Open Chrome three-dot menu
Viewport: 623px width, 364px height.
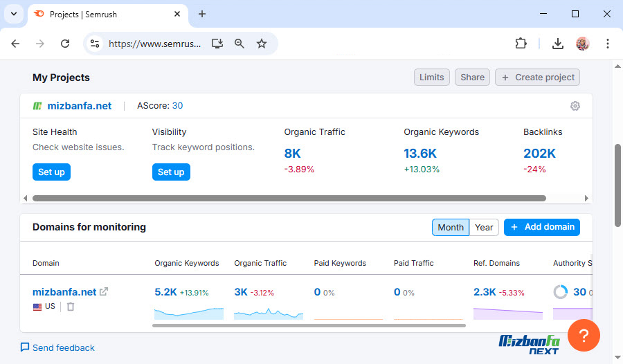(608, 44)
